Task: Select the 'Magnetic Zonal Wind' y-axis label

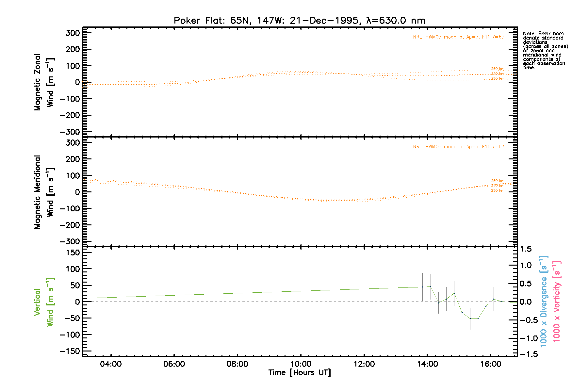Action: coord(44,82)
